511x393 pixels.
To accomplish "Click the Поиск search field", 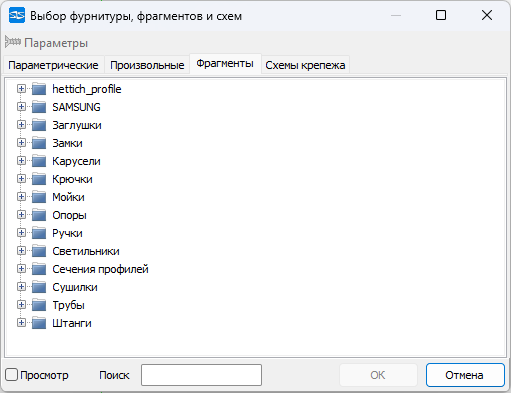I will 201,375.
